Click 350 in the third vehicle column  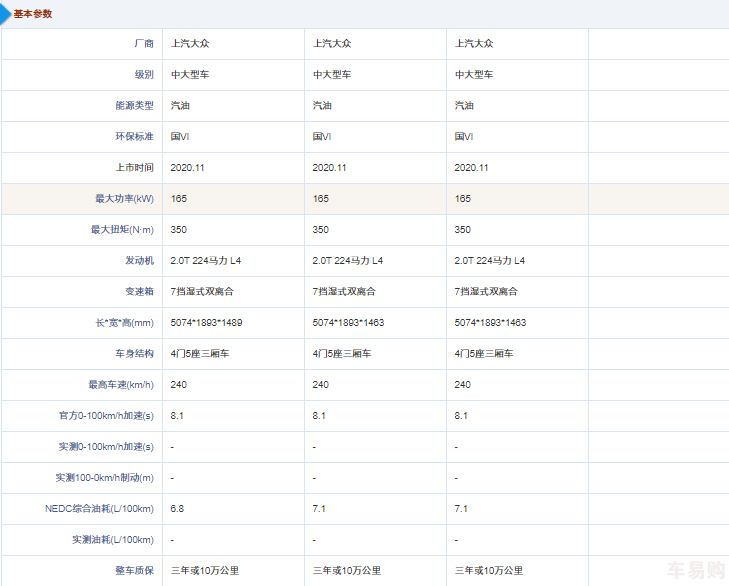[x=463, y=230]
